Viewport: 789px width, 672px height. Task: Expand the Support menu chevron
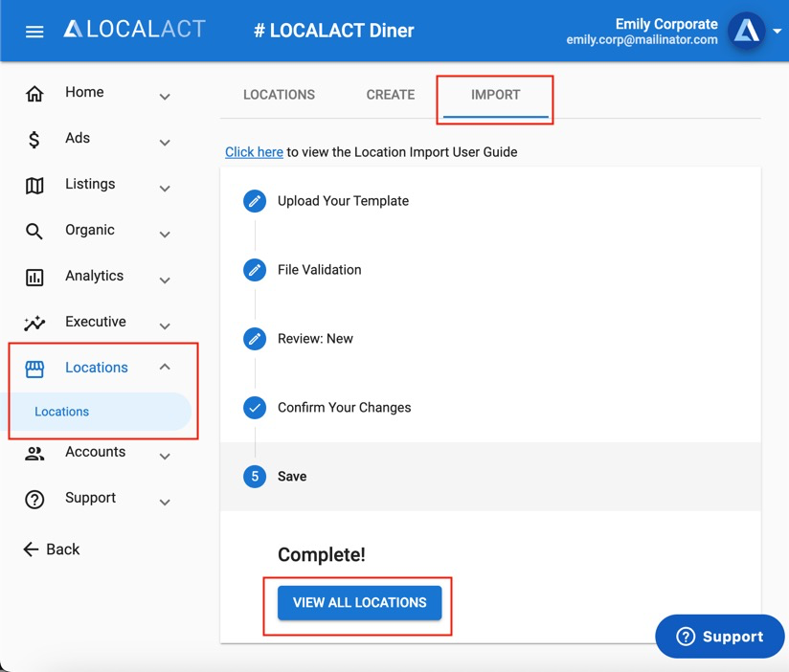point(165,502)
